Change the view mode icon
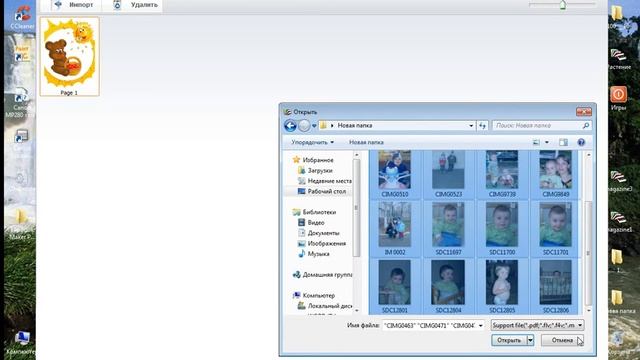The width and height of the screenshot is (640, 360). (x=536, y=142)
